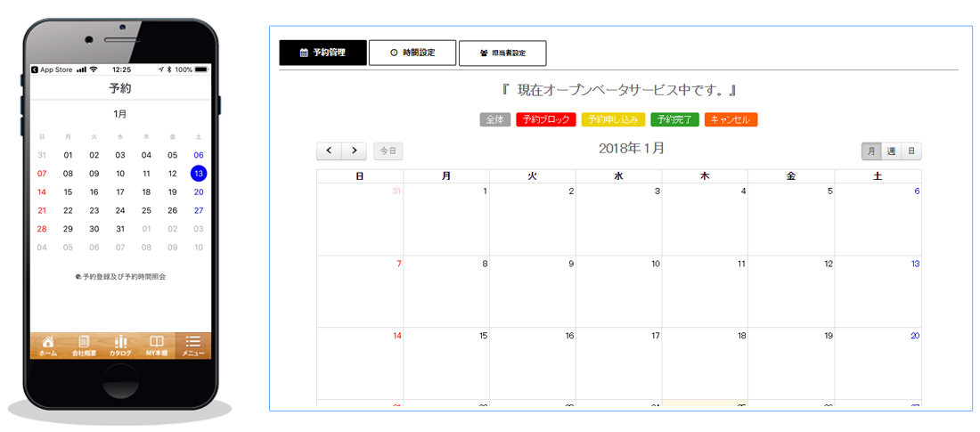
Task: Switch calendar to 日 day view
Action: pyautogui.click(x=911, y=151)
